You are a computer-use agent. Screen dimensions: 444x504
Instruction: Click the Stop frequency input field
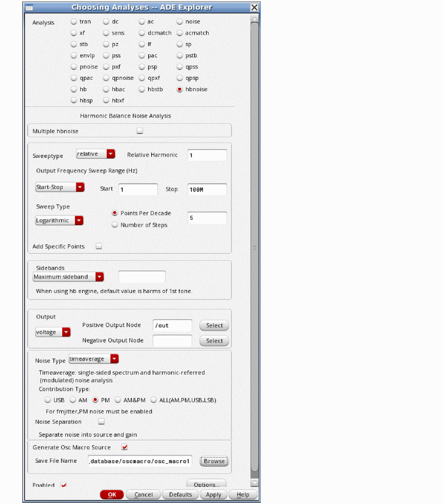coord(207,189)
